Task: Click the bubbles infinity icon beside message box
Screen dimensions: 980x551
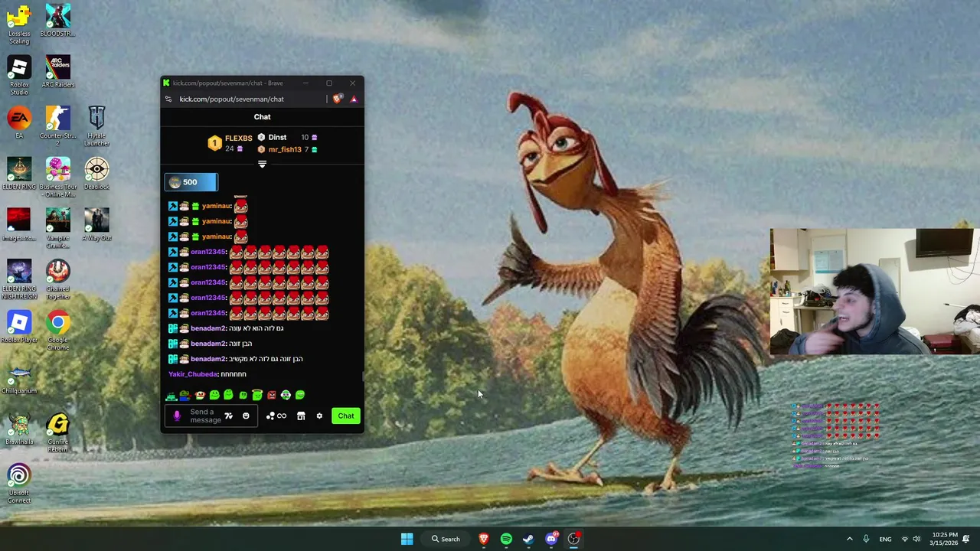Action: [276, 416]
